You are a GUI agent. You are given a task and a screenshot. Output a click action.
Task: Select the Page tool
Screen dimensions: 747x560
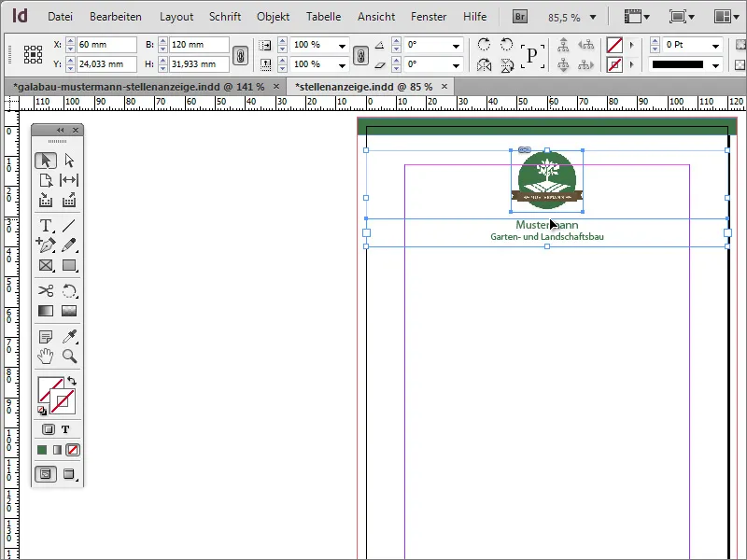tap(46, 180)
